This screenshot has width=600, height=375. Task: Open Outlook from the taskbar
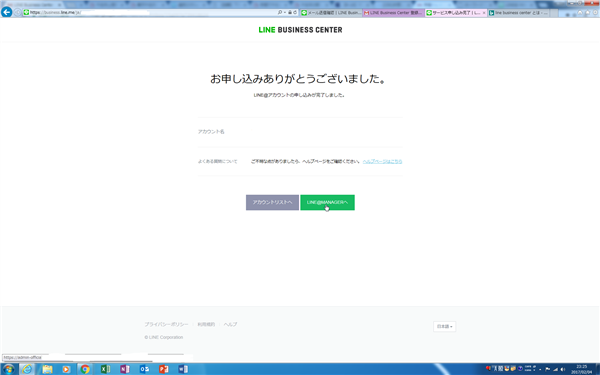coord(144,369)
